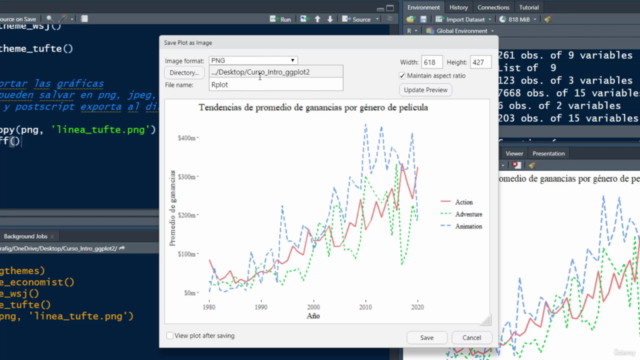The height and width of the screenshot is (360, 640).
Task: Switch to the History tab
Action: [x=458, y=7]
